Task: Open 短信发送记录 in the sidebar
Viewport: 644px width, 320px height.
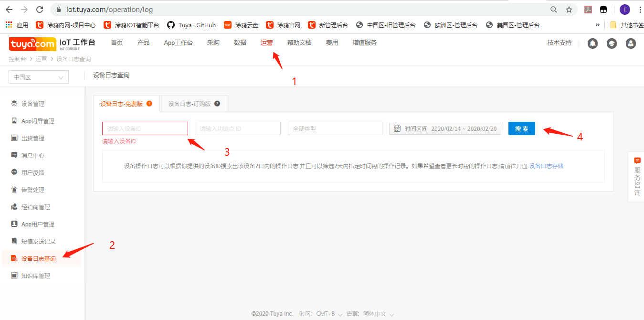Action: click(39, 241)
